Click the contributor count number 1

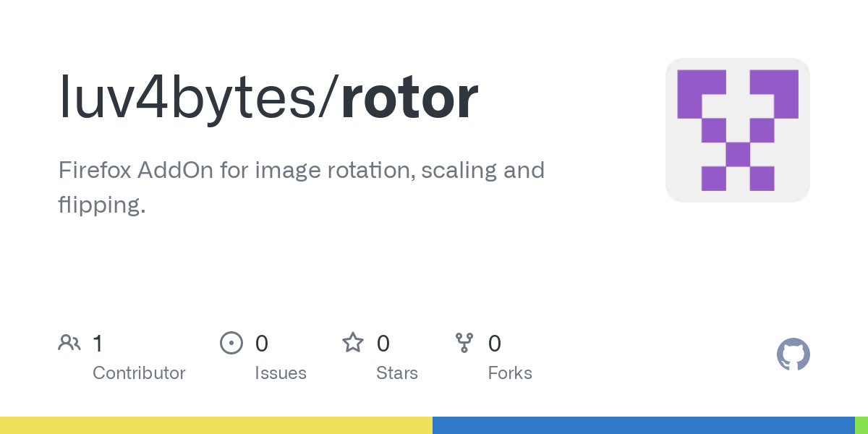pyautogui.click(x=98, y=343)
